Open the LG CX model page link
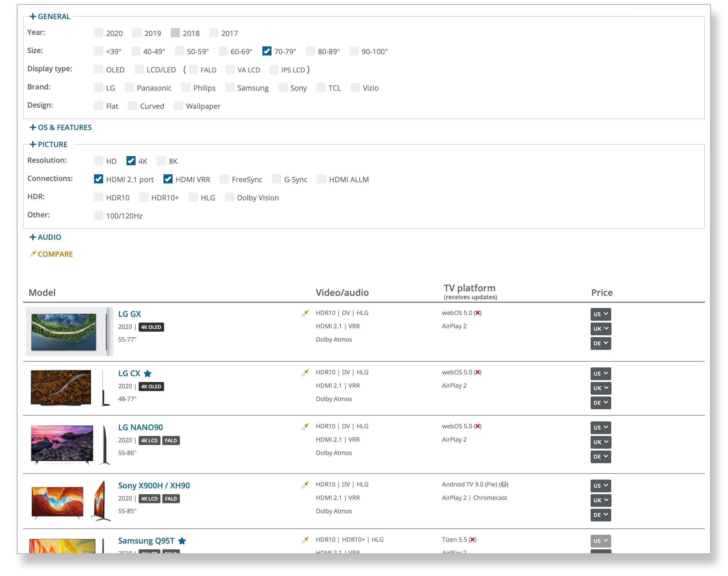Image resolution: width=728 pixels, height=576 pixels. pos(129,373)
